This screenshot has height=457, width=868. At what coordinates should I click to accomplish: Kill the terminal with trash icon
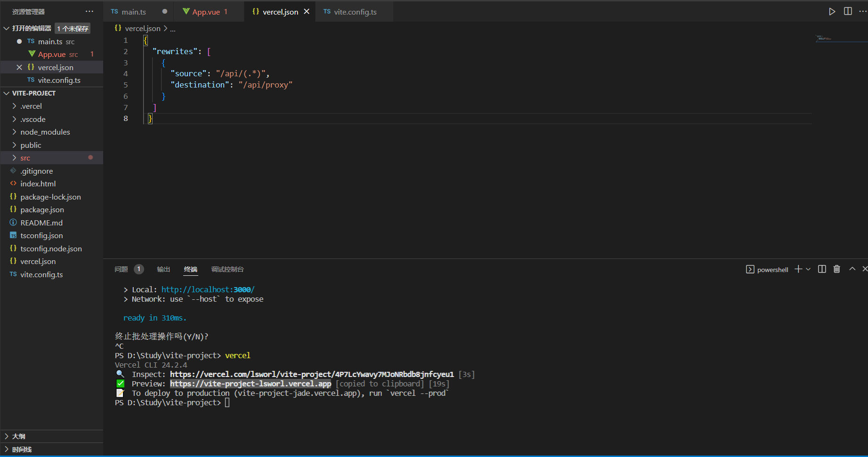[837, 269]
